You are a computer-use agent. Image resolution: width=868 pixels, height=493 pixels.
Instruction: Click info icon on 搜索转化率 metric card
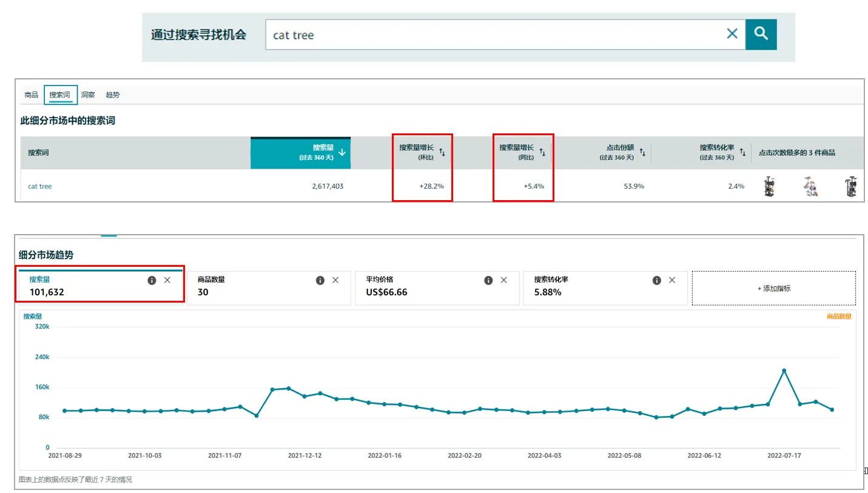[656, 280]
